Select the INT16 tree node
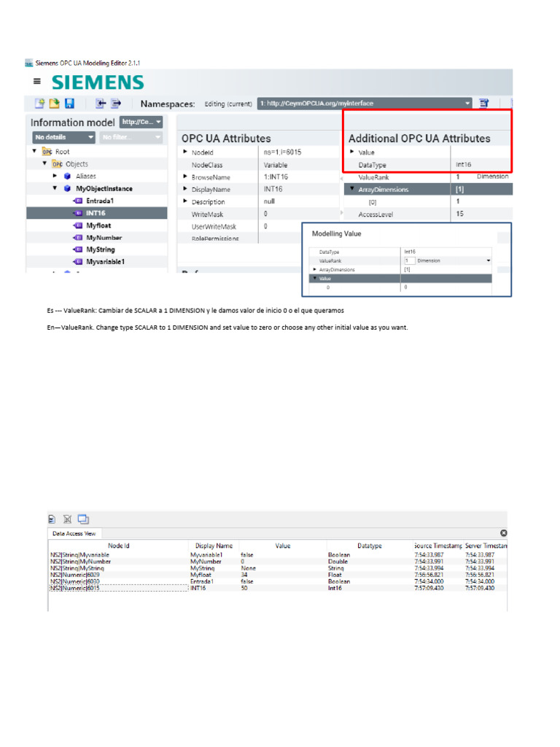Screen dimensions: 560x747 tap(97, 213)
